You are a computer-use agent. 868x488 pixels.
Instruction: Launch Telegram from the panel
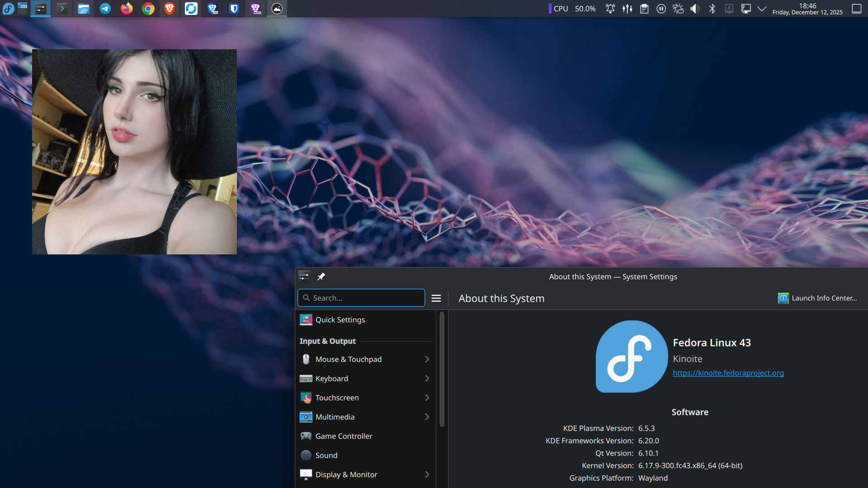click(105, 9)
